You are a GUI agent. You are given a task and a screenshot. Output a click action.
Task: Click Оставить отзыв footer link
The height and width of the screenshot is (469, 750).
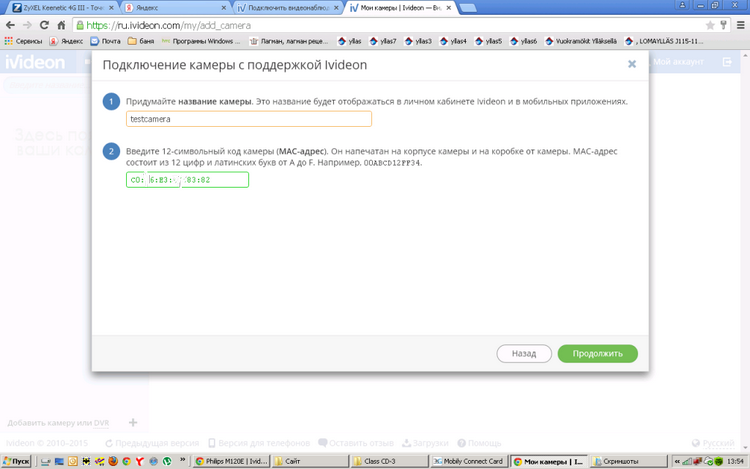pos(356,443)
